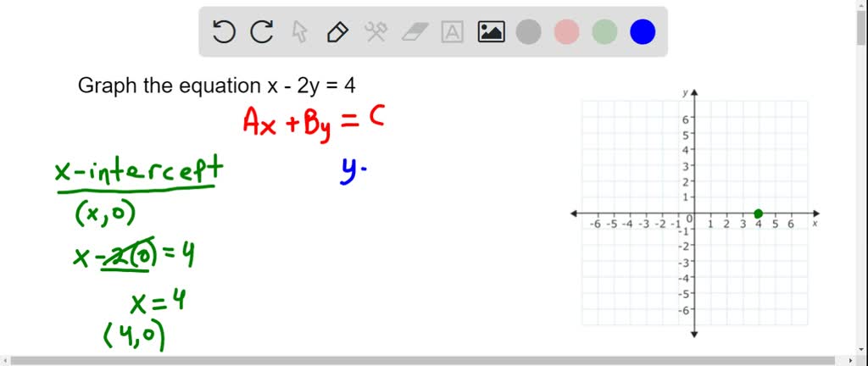
Task: Click the redo arrow icon
Action: 261,32
